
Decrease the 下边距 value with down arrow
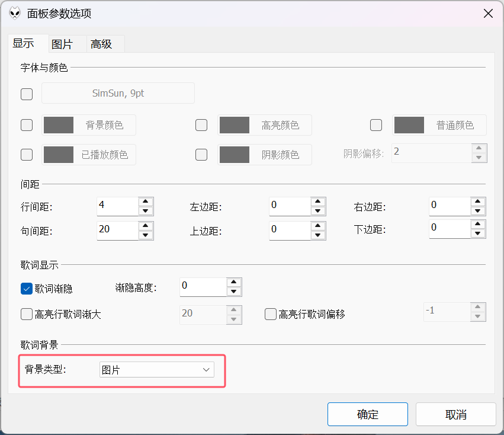[477, 234]
